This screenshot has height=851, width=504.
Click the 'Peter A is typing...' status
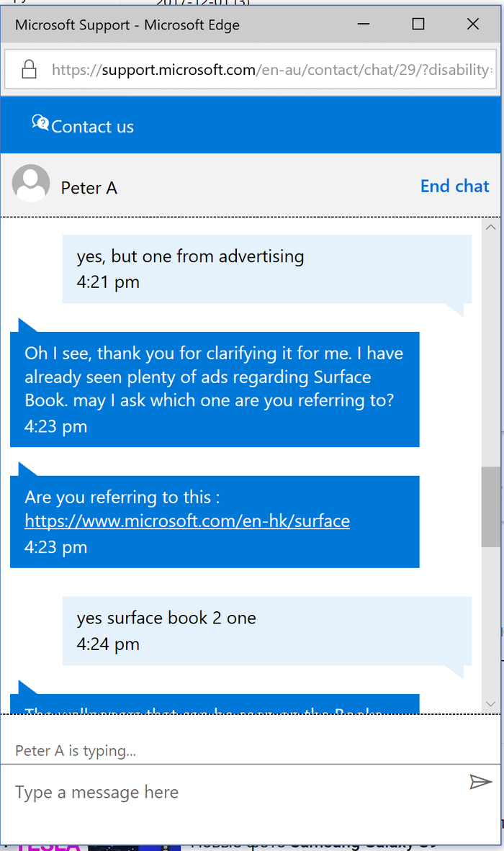76,751
